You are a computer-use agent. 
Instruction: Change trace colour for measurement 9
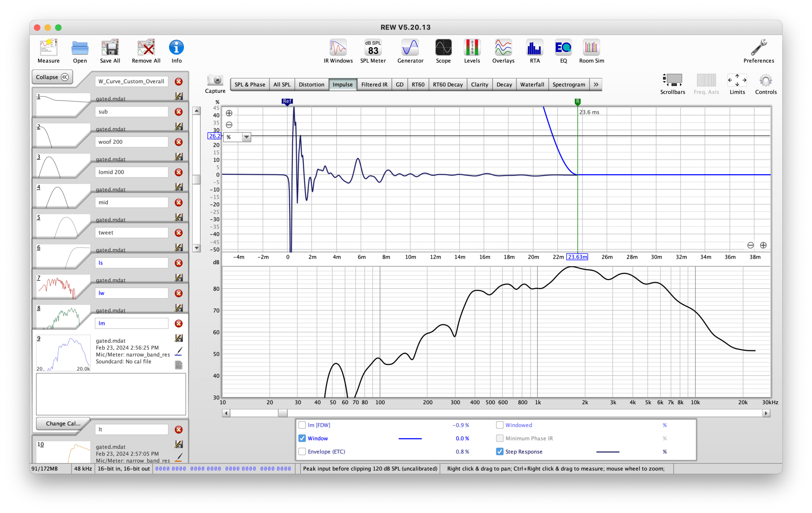(x=179, y=351)
